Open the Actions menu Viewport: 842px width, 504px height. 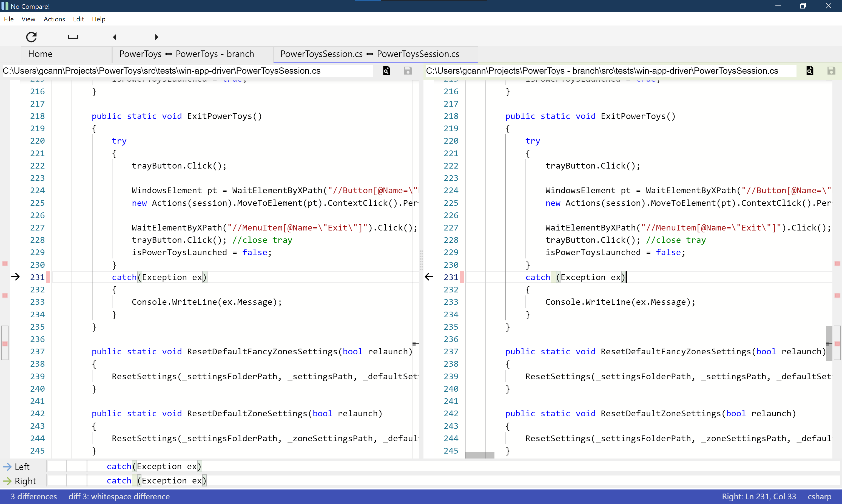tap(54, 19)
